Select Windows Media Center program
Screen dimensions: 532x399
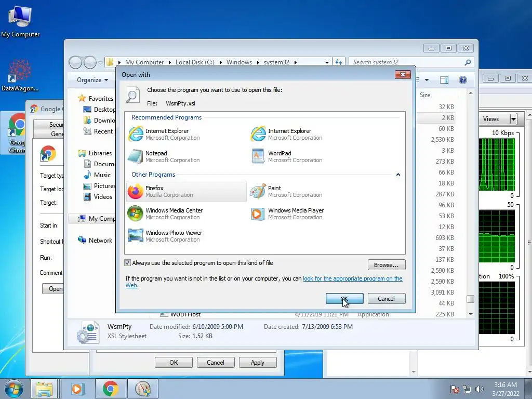[187, 214]
